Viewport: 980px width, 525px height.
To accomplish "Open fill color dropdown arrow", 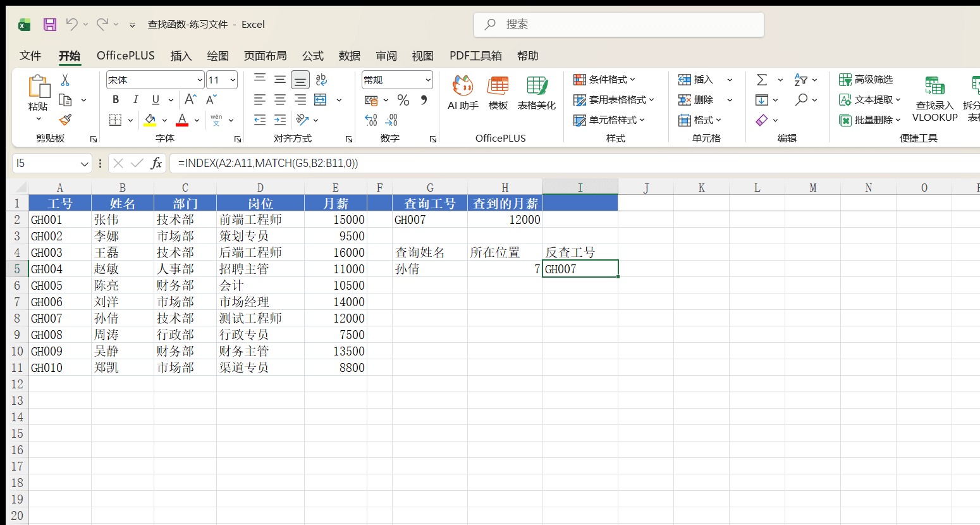I will click(164, 120).
